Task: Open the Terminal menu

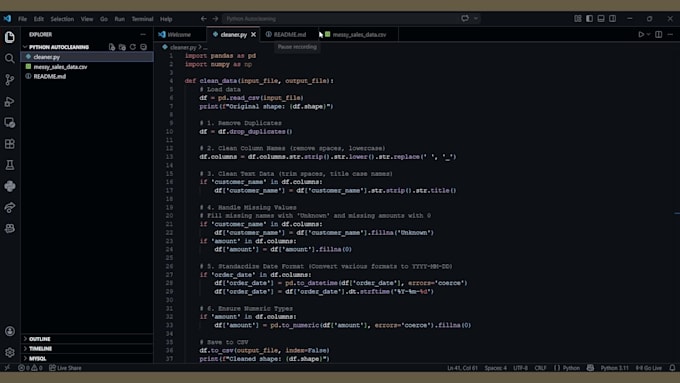Action: tap(142, 19)
